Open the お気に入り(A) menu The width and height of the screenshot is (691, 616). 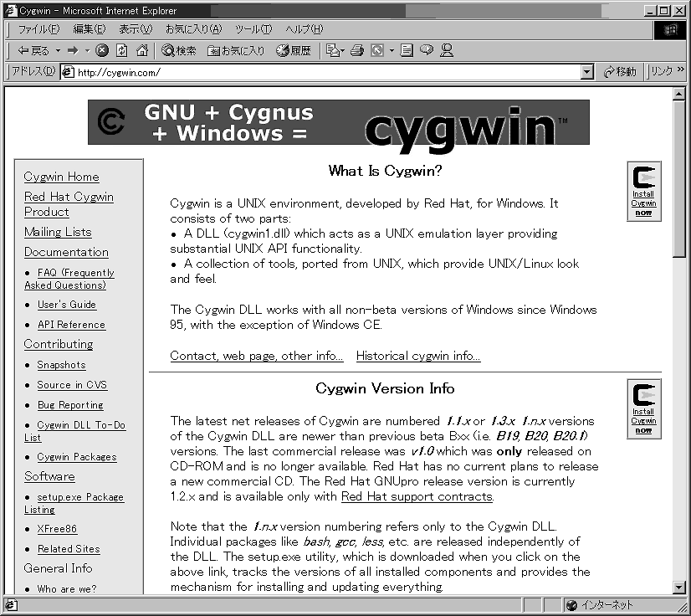193,29
